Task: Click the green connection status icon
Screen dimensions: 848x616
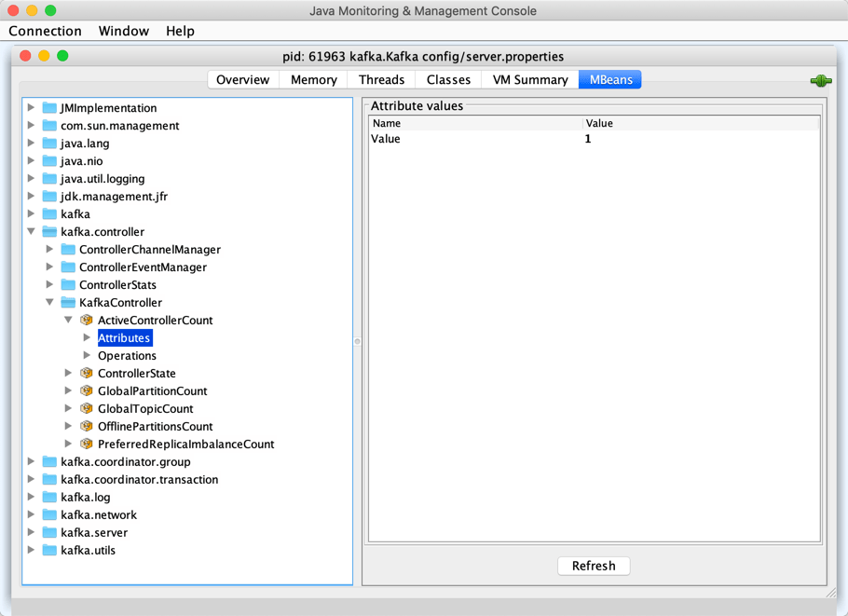Action: [x=820, y=80]
